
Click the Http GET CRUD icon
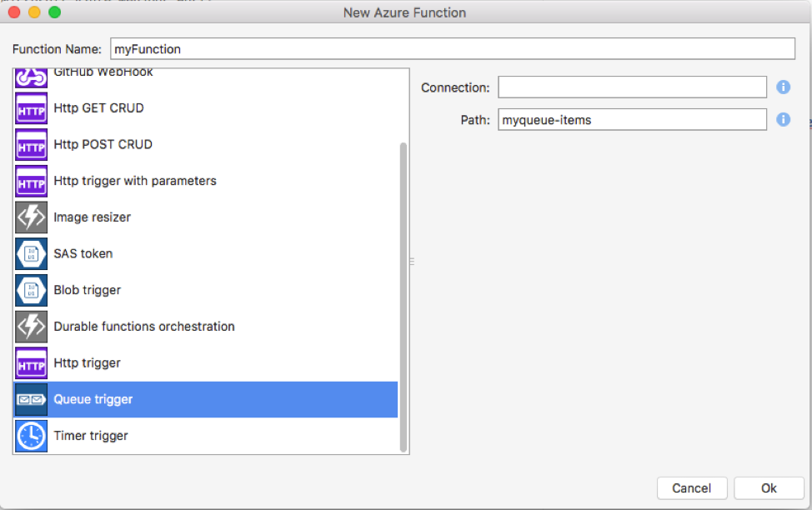coord(32,108)
